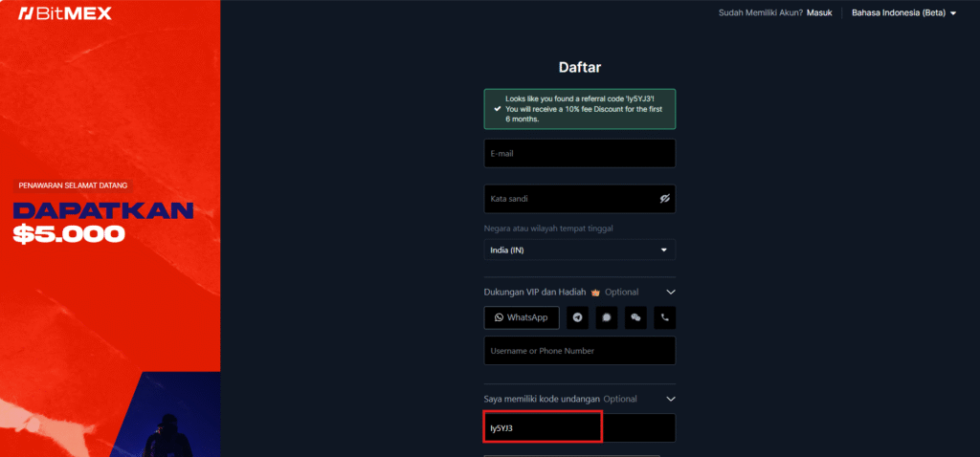Image resolution: width=980 pixels, height=457 pixels.
Task: Select the phone call contact icon
Action: point(665,317)
